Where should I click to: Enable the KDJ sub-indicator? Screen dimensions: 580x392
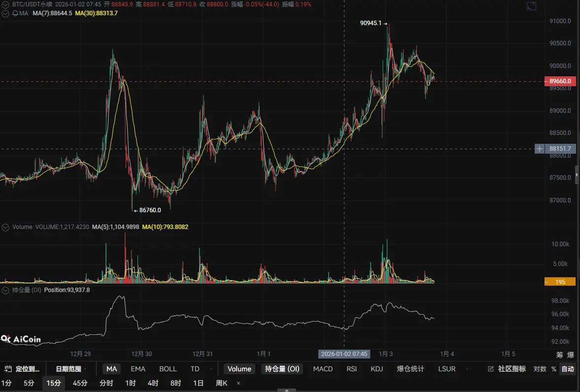coord(376,369)
